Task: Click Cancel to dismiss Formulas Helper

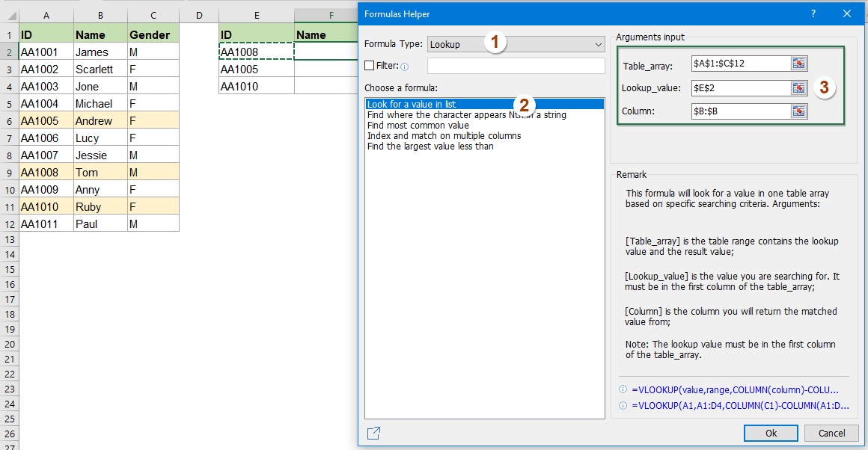Action: click(x=831, y=433)
